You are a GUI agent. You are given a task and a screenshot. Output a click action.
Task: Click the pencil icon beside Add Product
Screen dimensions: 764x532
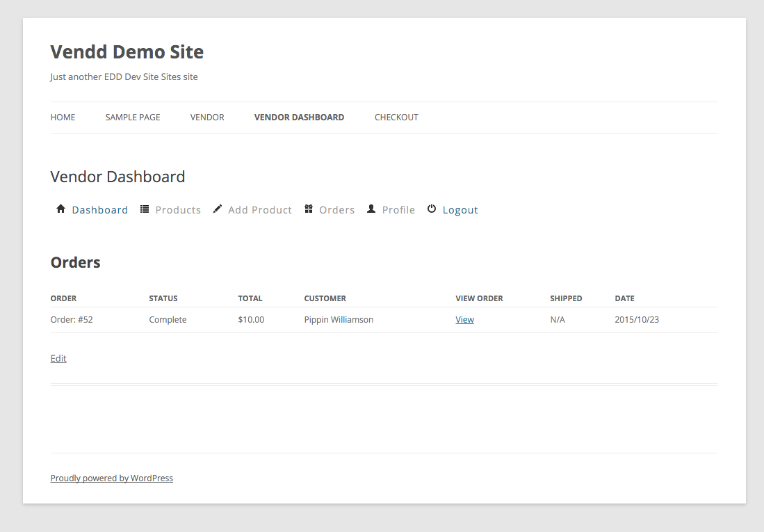click(x=218, y=209)
